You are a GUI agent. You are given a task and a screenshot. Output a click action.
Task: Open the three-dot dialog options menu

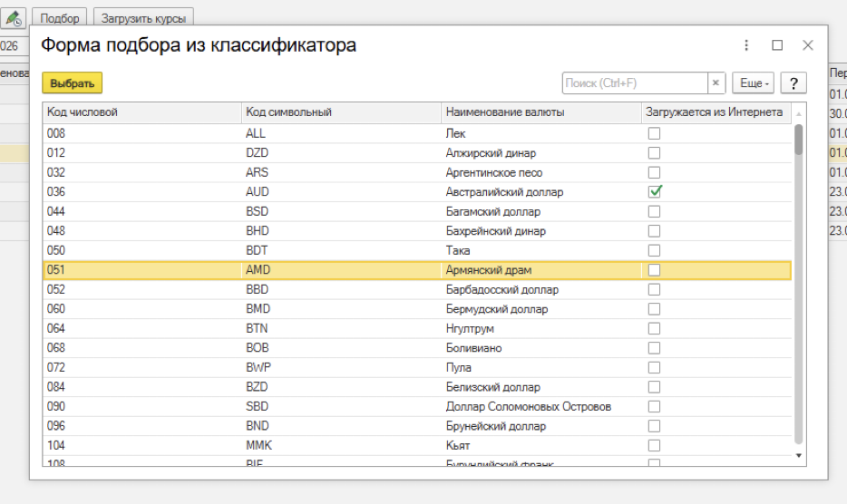pyautogui.click(x=746, y=45)
